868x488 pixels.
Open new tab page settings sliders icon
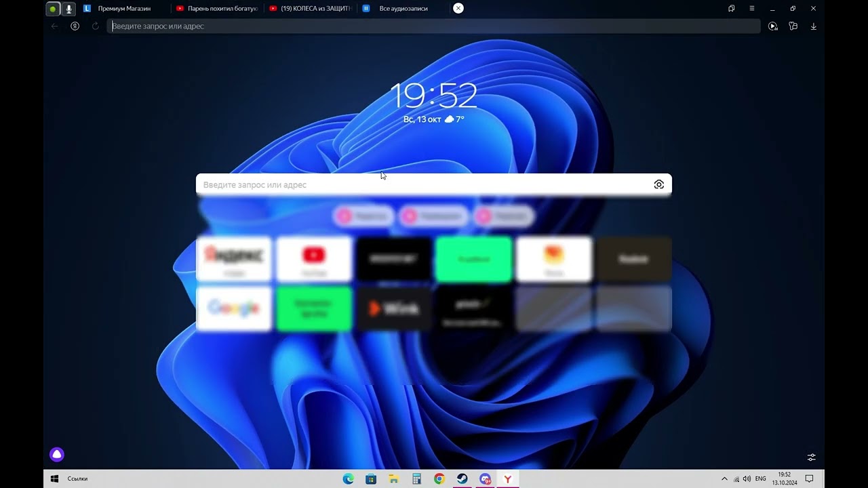(811, 457)
